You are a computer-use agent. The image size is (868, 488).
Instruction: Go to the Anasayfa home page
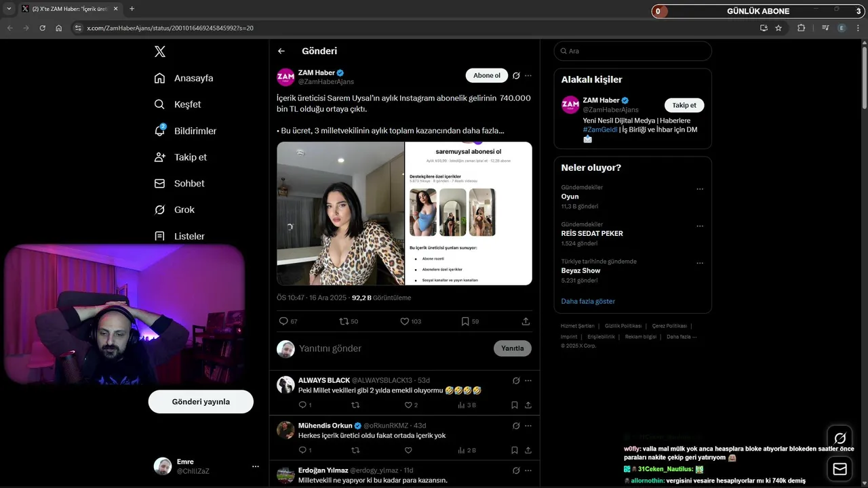(184, 78)
